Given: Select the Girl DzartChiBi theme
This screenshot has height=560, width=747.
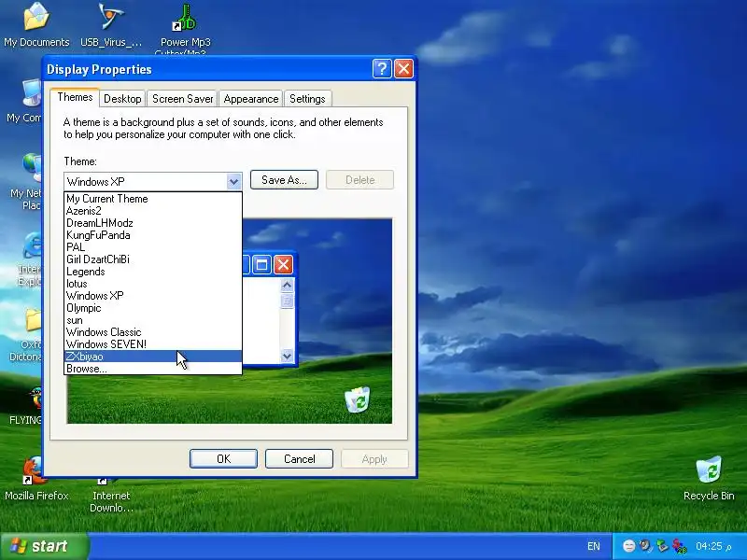Looking at the screenshot, I should (x=153, y=259).
